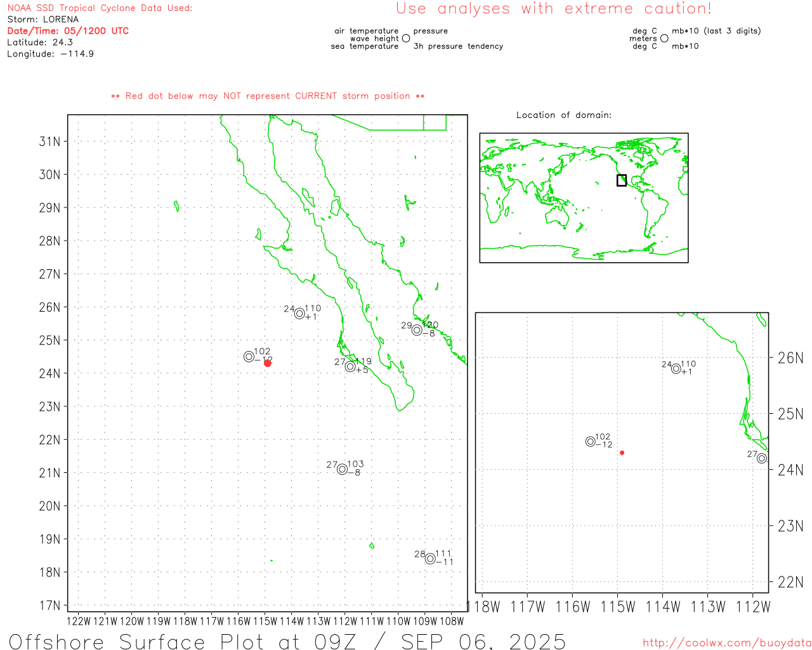
Task: Click the 'pressure' legend label
Action: point(431,30)
